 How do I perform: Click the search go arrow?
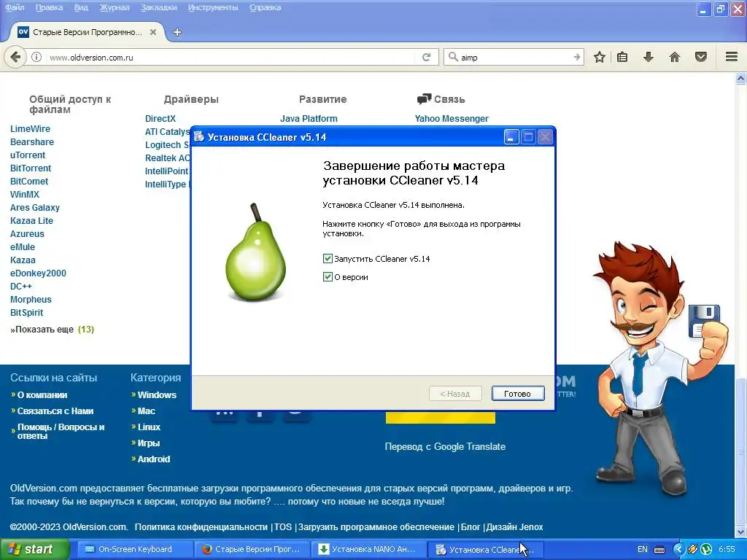coord(576,57)
